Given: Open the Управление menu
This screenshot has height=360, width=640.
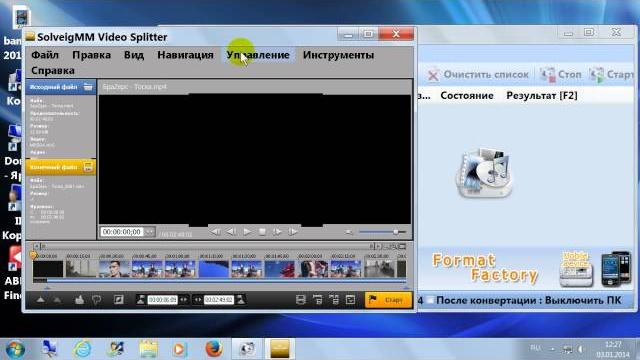Looking at the screenshot, I should (x=258, y=55).
